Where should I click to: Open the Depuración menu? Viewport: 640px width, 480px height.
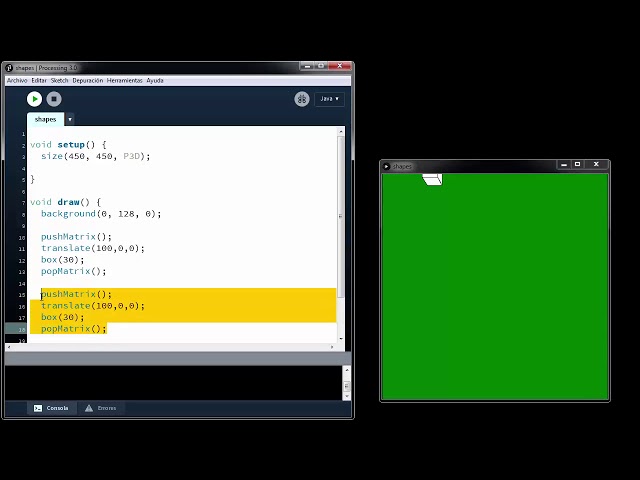point(88,80)
